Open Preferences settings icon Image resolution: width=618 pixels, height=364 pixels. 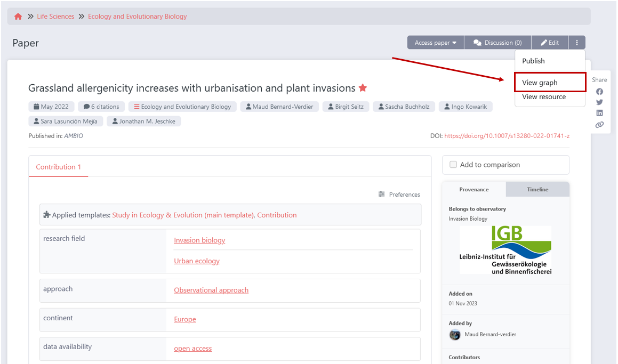[x=382, y=195]
